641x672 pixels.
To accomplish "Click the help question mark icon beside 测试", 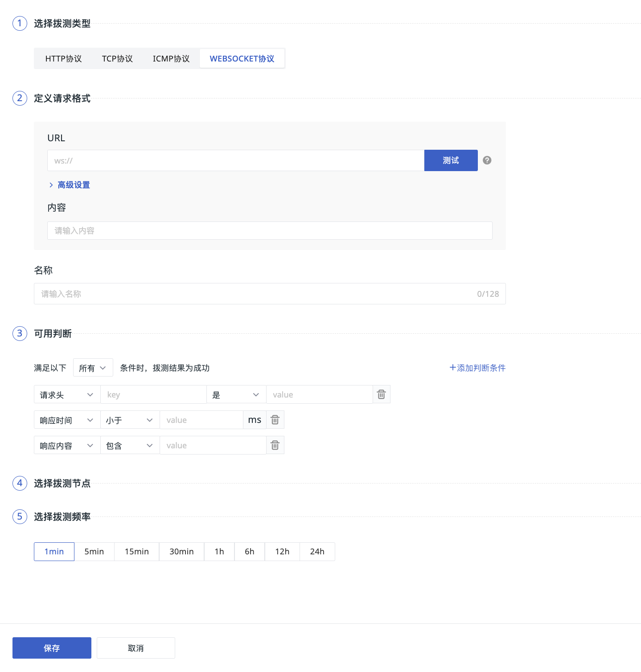I will pos(487,160).
